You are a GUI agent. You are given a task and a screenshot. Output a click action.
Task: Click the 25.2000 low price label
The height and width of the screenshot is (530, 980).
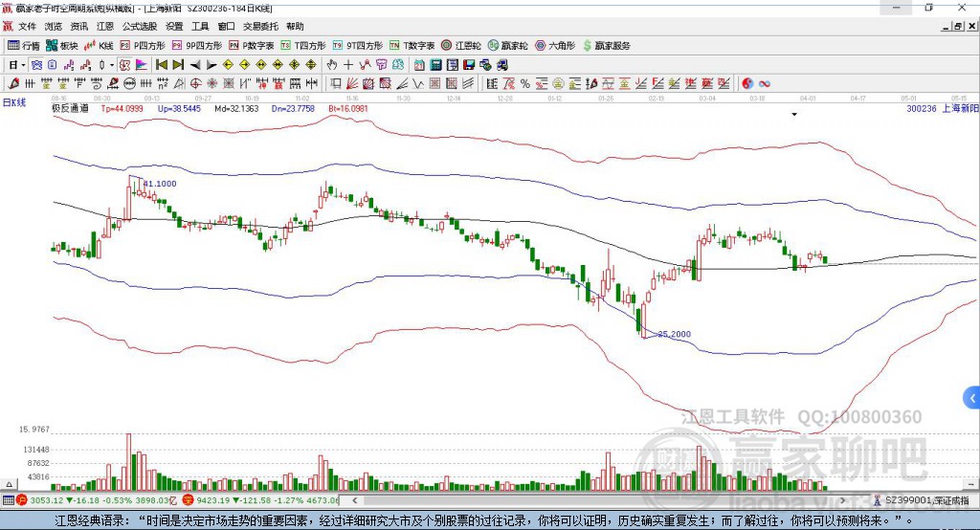[675, 335]
